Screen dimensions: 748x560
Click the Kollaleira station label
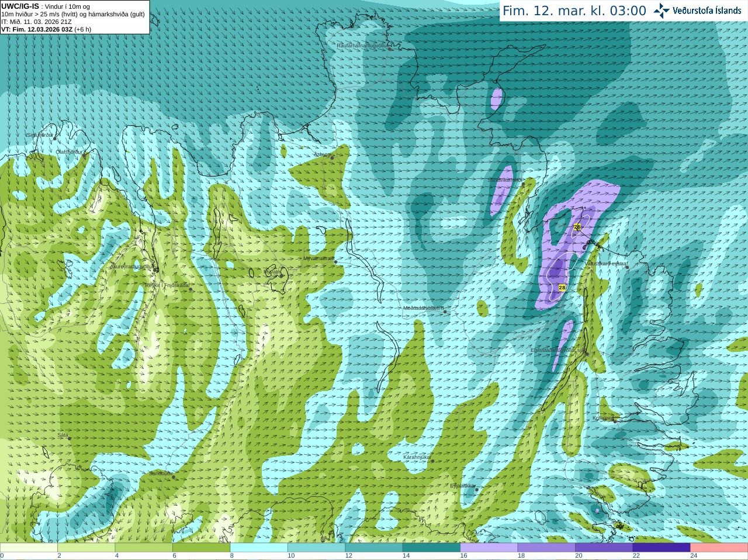click(x=603, y=418)
